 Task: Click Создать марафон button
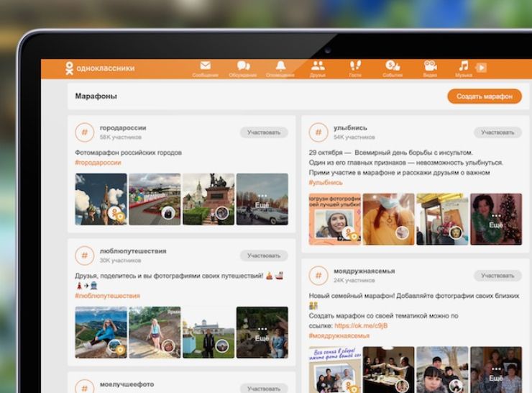pyautogui.click(x=484, y=96)
